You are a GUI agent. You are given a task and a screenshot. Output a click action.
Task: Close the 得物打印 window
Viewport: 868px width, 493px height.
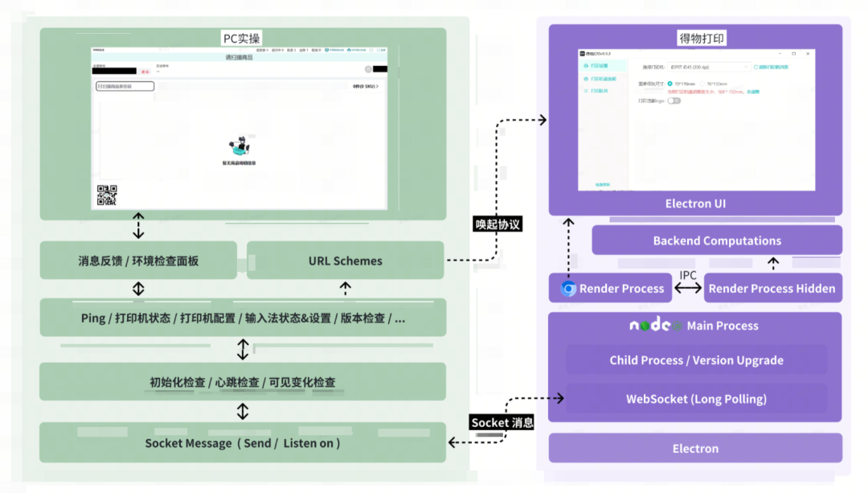point(808,54)
